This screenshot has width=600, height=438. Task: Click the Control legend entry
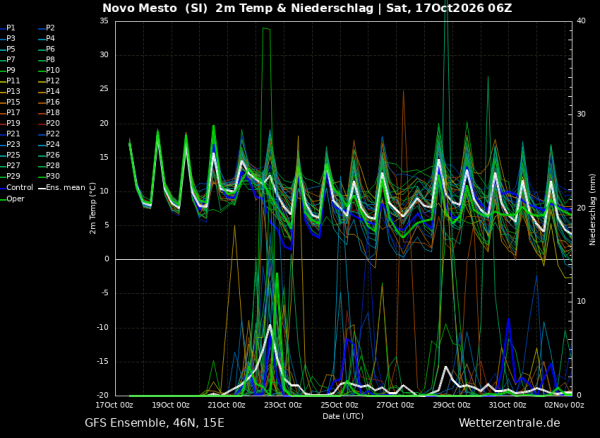click(x=17, y=188)
